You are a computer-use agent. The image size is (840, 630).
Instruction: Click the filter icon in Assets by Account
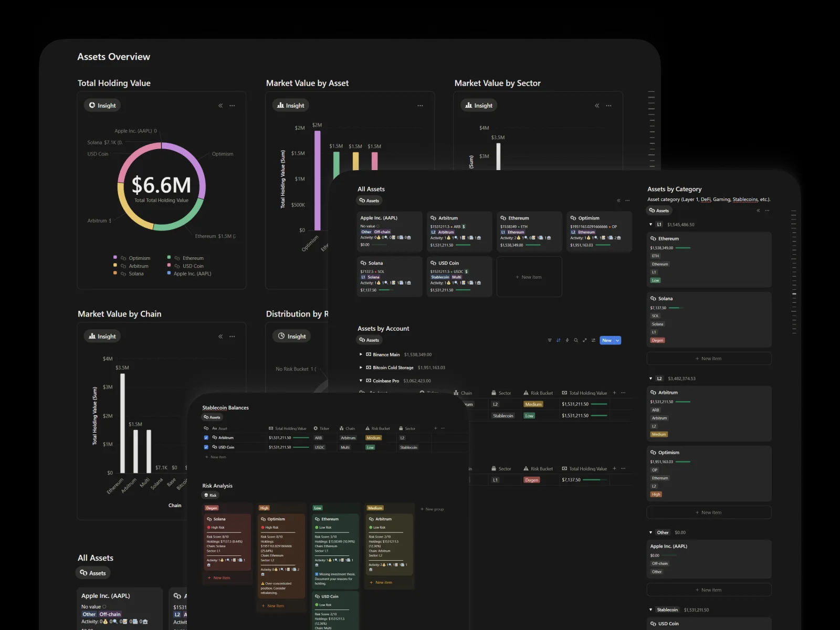click(550, 340)
